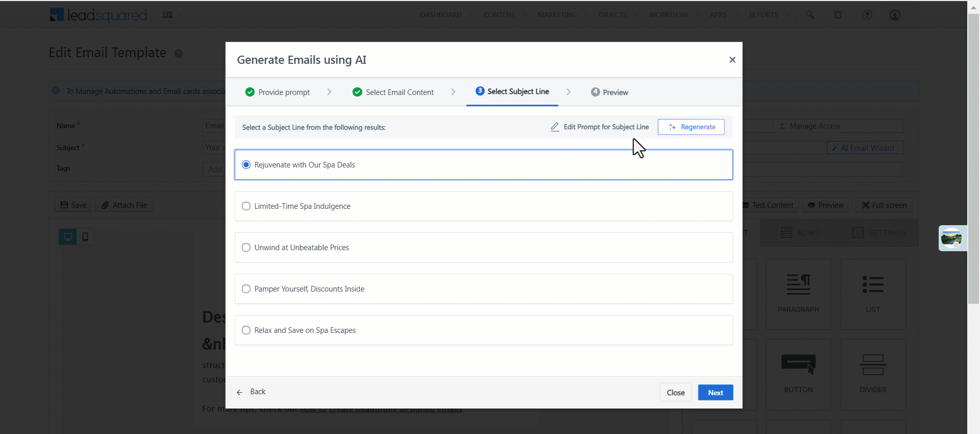Choose 'Unwind at Unbeatable Prices' subject line
This screenshot has height=434, width=980.
pos(246,248)
